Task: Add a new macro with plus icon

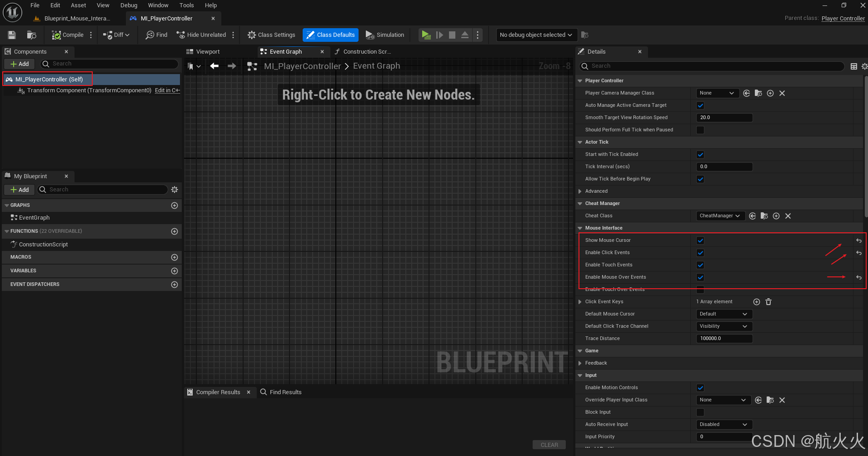Action: pos(175,257)
